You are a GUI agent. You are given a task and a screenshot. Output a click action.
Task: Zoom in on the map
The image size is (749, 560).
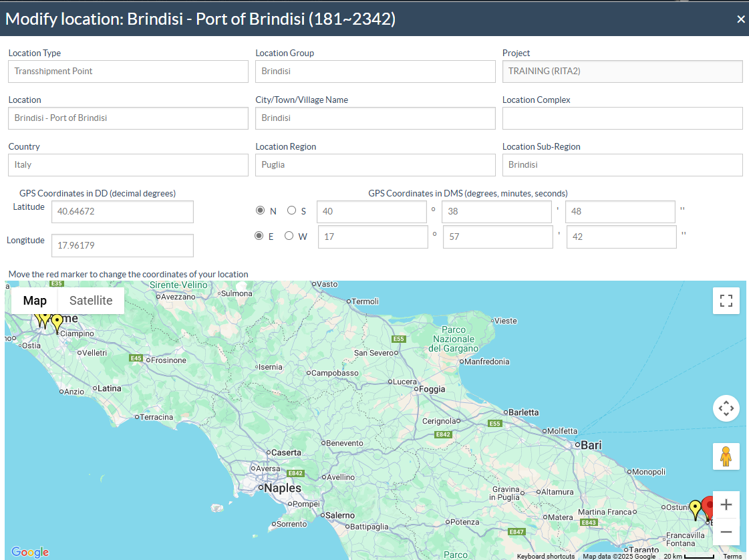726,505
